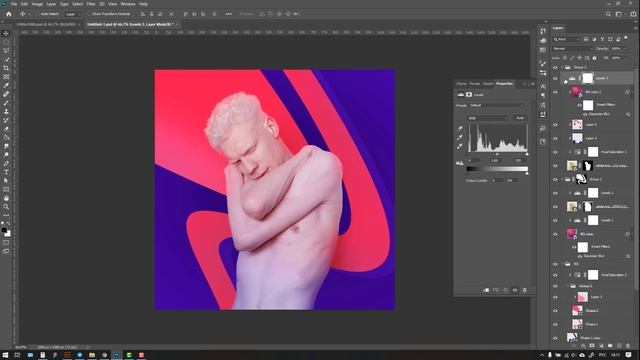
Task: Click the white output levels slider handle
Action: point(527,174)
